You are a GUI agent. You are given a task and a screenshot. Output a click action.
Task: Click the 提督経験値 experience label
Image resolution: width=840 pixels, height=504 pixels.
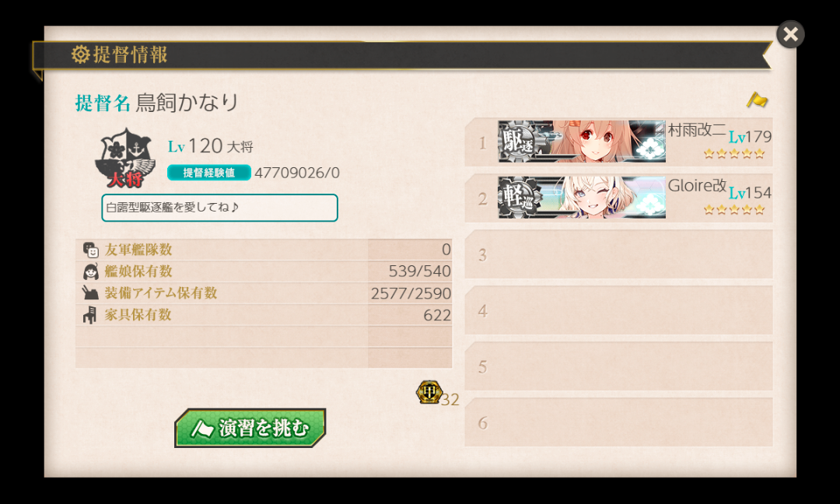click(209, 173)
